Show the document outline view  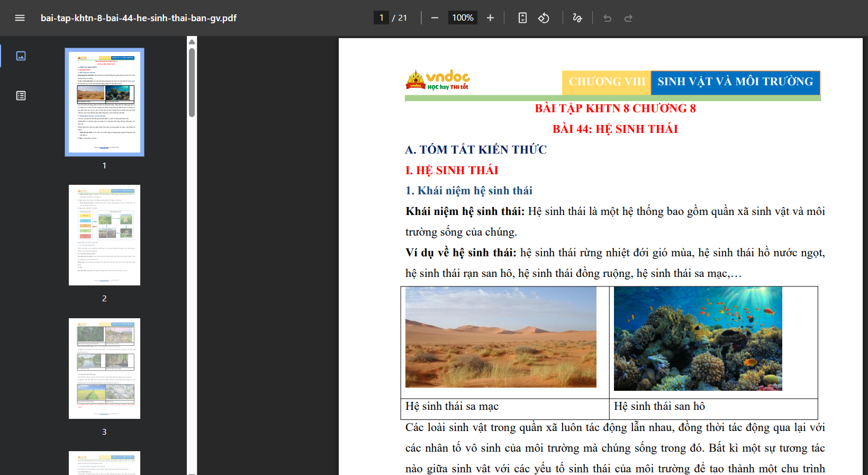pos(21,95)
